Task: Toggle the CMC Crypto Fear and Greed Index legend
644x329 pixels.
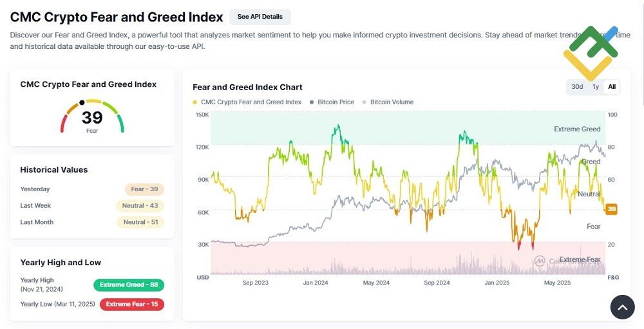Action: coord(247,102)
